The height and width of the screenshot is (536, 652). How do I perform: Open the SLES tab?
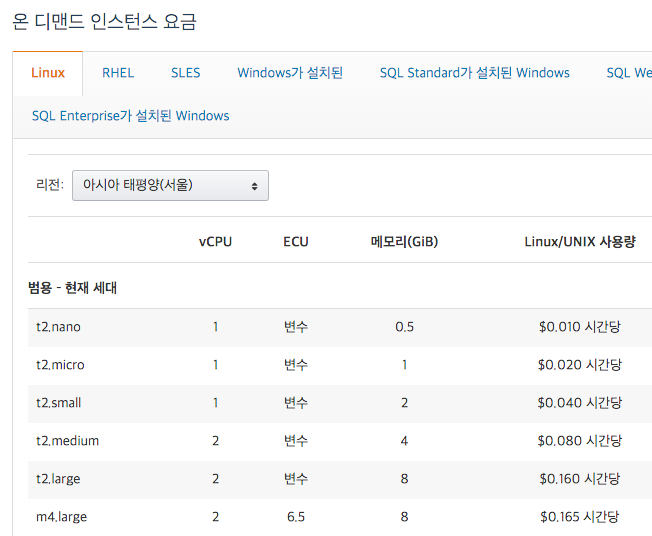click(x=185, y=73)
